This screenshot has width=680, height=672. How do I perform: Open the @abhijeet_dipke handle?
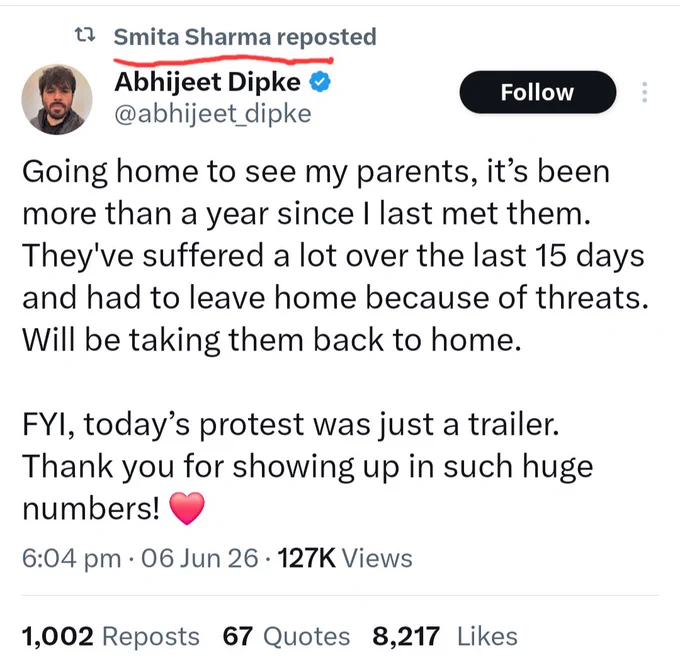[x=212, y=114]
